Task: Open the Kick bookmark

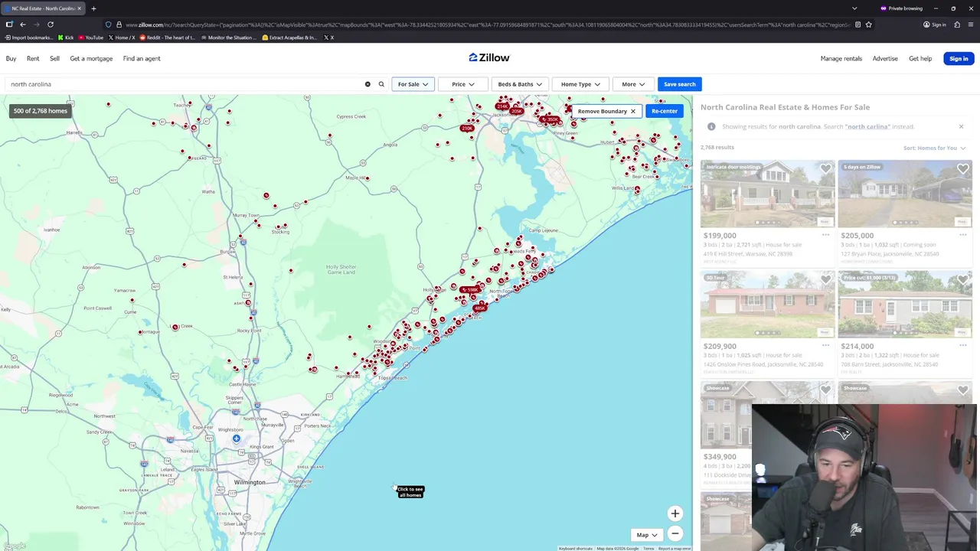Action: 66,37
